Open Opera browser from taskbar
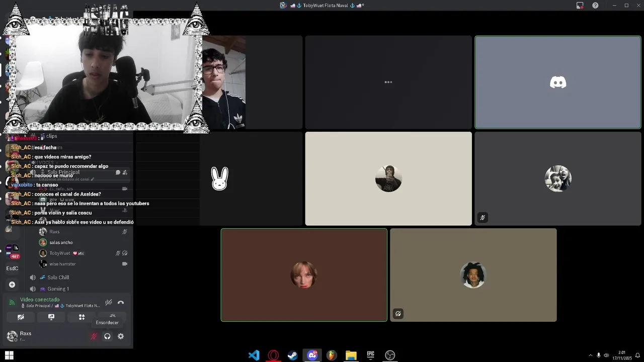The height and width of the screenshot is (362, 644). (x=273, y=355)
